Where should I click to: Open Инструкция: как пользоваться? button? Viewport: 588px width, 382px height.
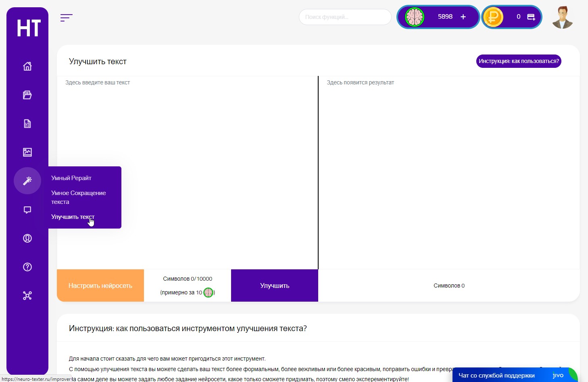click(519, 61)
